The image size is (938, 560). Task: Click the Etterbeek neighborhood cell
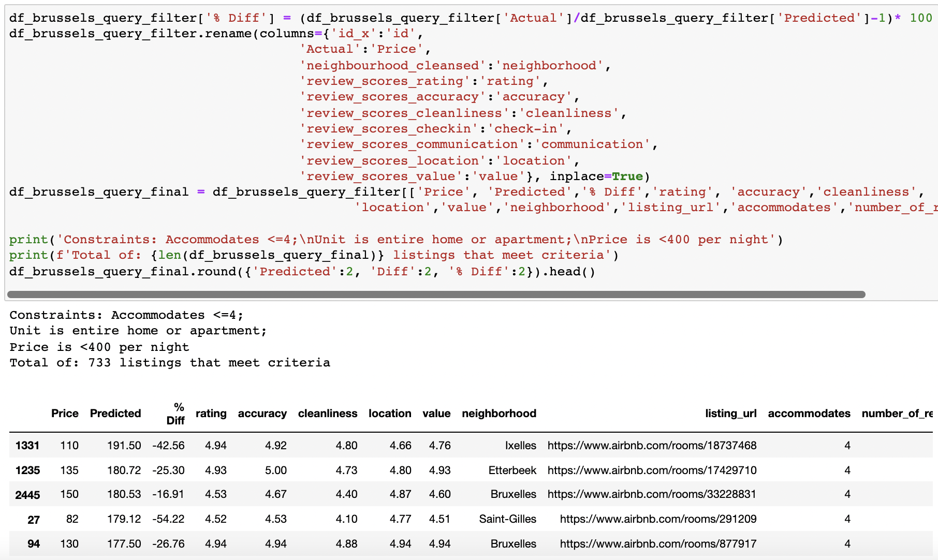pos(512,470)
